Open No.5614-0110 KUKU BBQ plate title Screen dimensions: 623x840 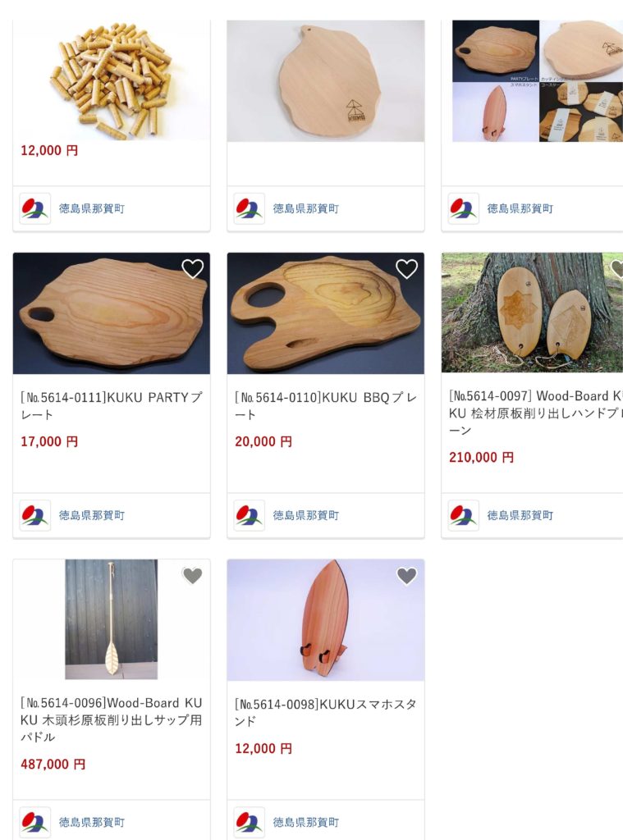pyautogui.click(x=325, y=405)
